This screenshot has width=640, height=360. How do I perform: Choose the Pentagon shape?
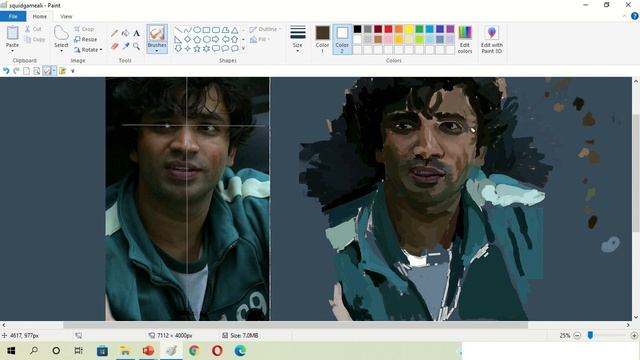(197, 40)
